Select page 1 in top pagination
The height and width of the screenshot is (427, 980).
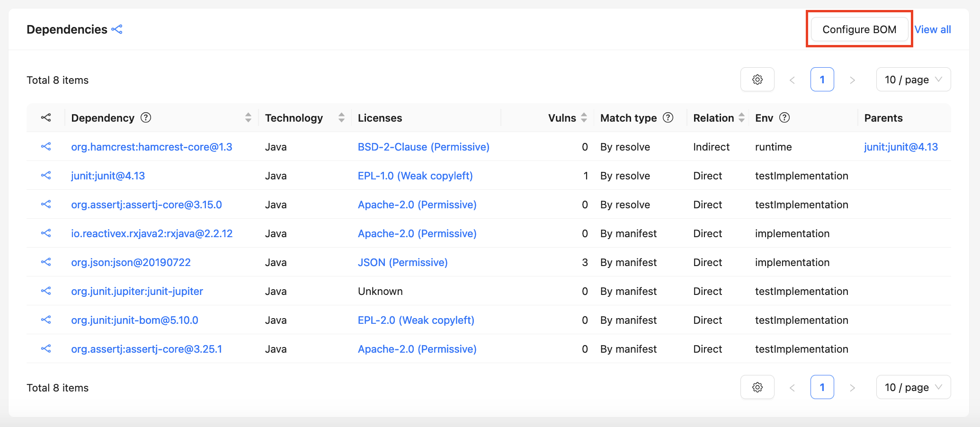822,80
